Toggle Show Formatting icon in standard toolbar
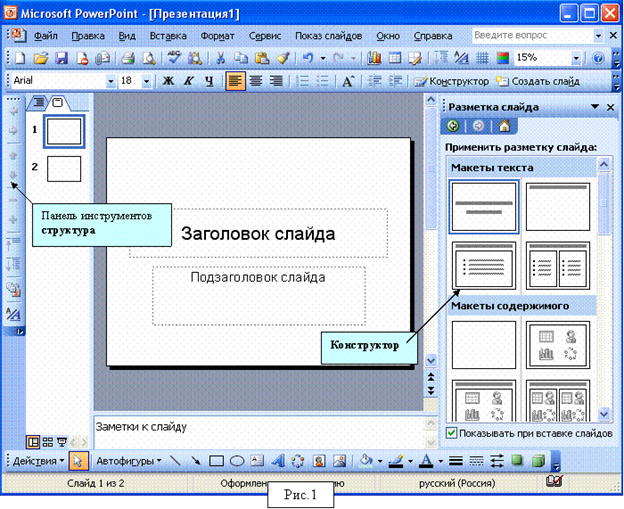Screen dimensions: 624x509 (x=461, y=59)
